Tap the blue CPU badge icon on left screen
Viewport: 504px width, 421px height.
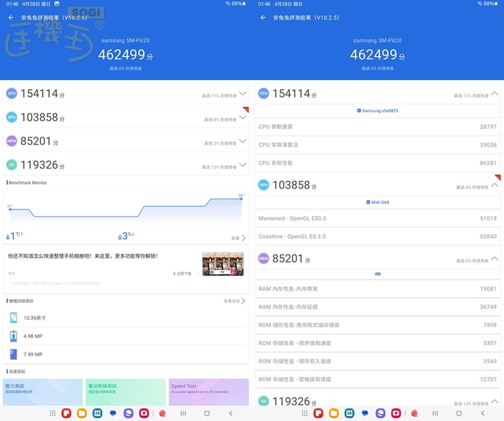(x=12, y=93)
